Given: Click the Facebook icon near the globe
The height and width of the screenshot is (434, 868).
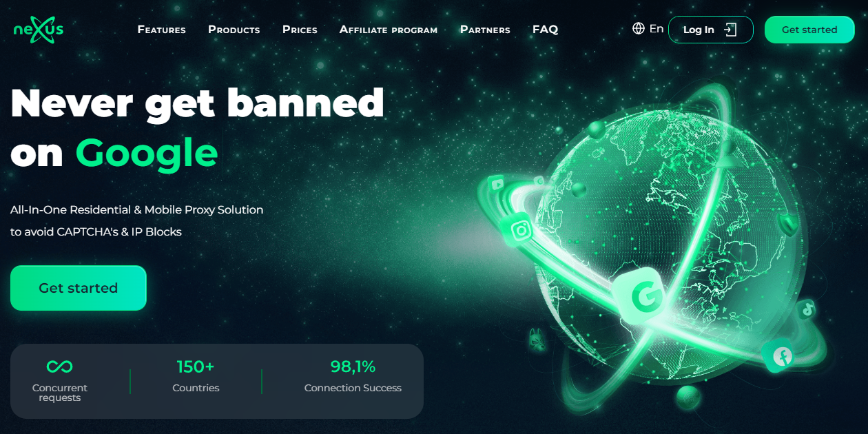Looking at the screenshot, I should tap(782, 356).
